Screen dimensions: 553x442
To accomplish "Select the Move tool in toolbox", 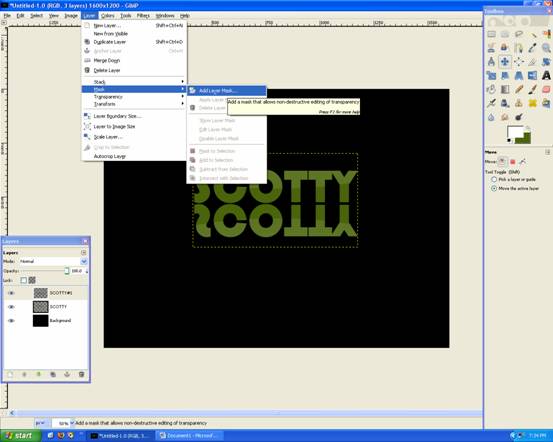I will click(505, 62).
